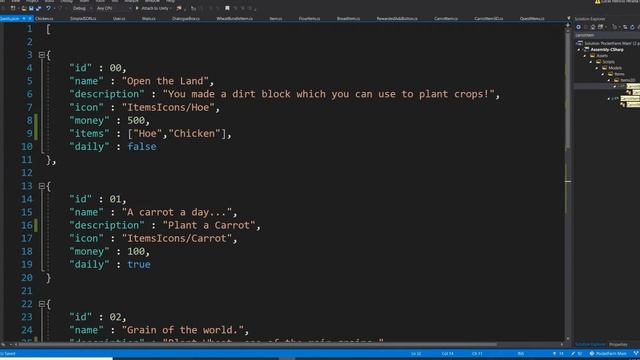Click the icon right of Attach to Unity

coord(179,8)
